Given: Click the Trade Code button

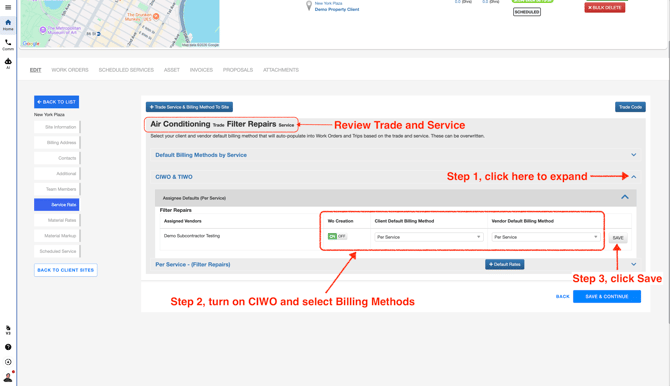Looking at the screenshot, I should coord(630,107).
